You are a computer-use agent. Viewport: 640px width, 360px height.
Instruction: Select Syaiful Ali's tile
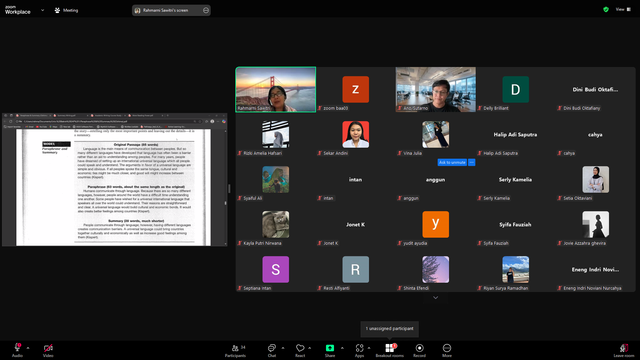276,180
